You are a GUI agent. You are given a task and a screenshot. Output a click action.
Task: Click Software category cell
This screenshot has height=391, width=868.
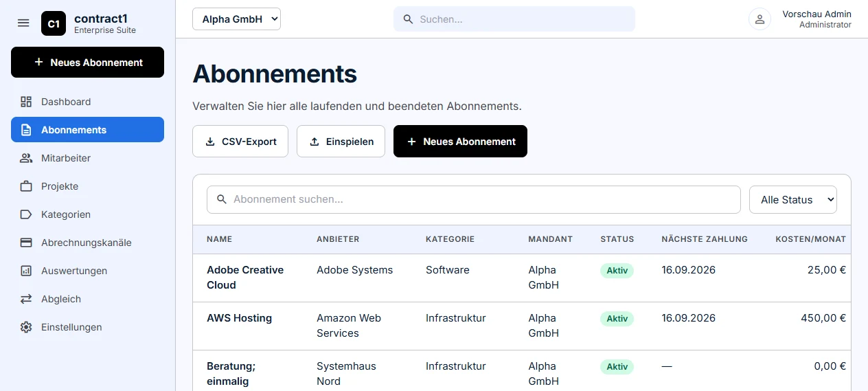[x=448, y=270]
